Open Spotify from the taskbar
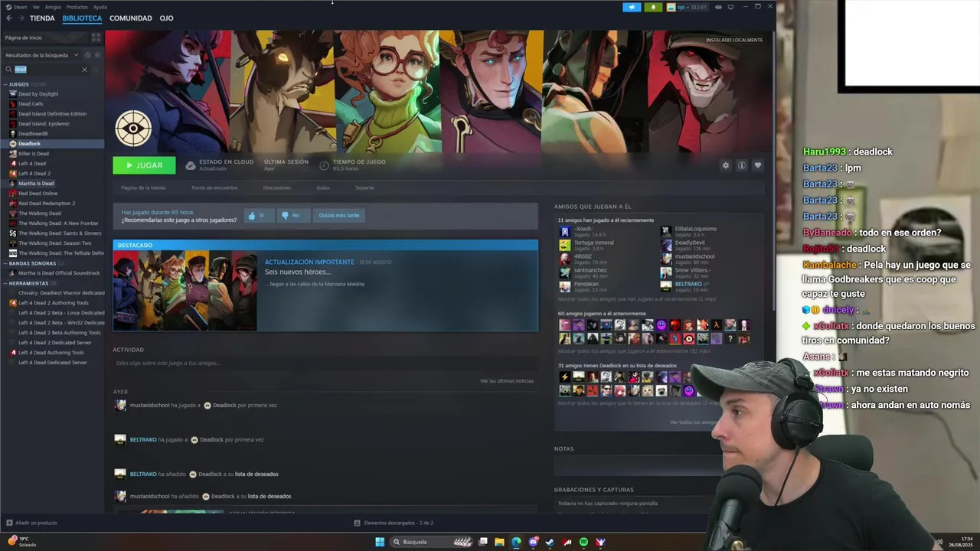Screen dimensions: 980x551 (583, 542)
